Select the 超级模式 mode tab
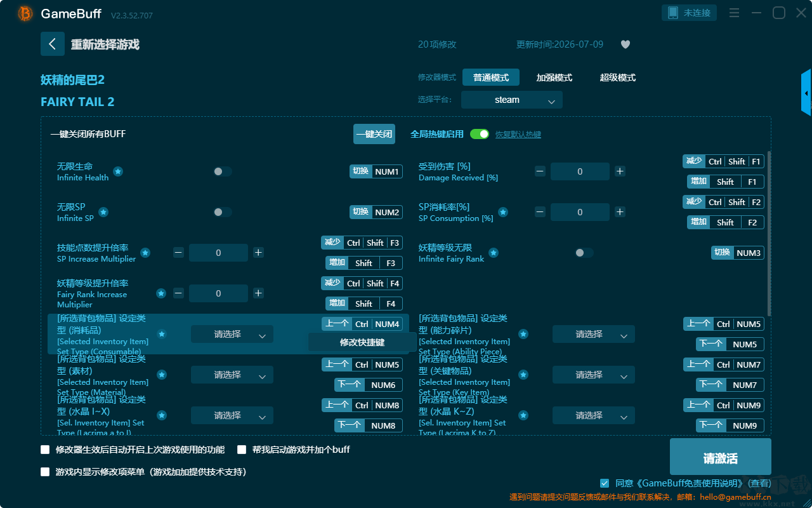The width and height of the screenshot is (812, 508). point(618,77)
